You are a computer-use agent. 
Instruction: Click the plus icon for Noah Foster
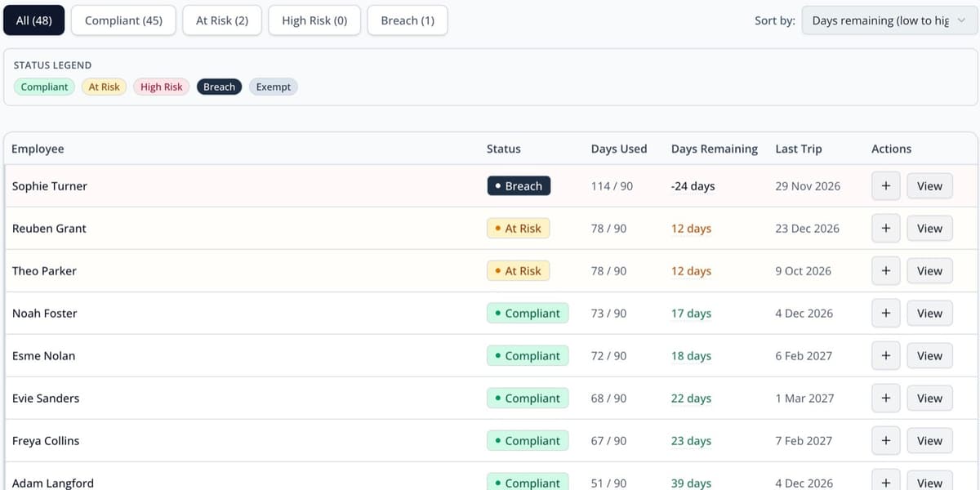[886, 314]
